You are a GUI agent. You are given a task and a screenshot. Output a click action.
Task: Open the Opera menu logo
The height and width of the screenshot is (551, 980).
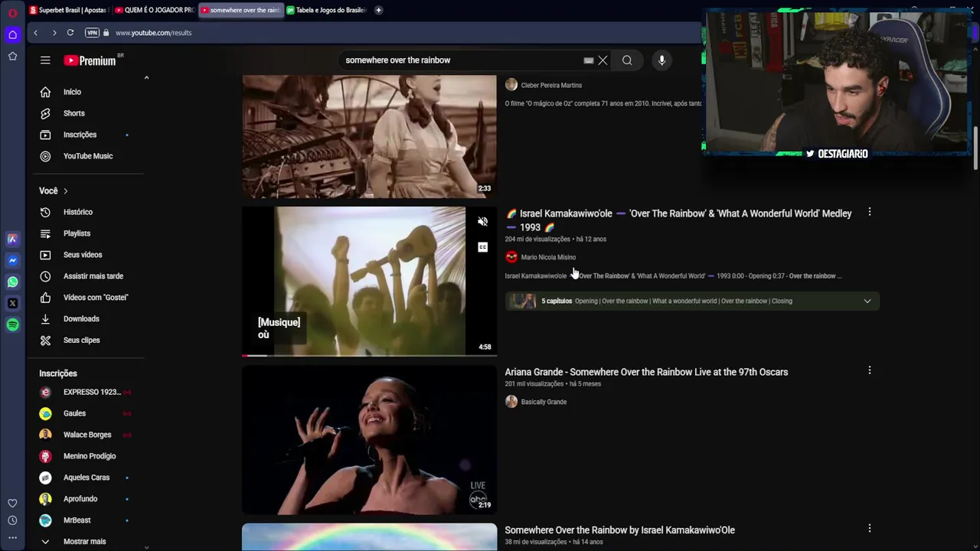pyautogui.click(x=12, y=13)
